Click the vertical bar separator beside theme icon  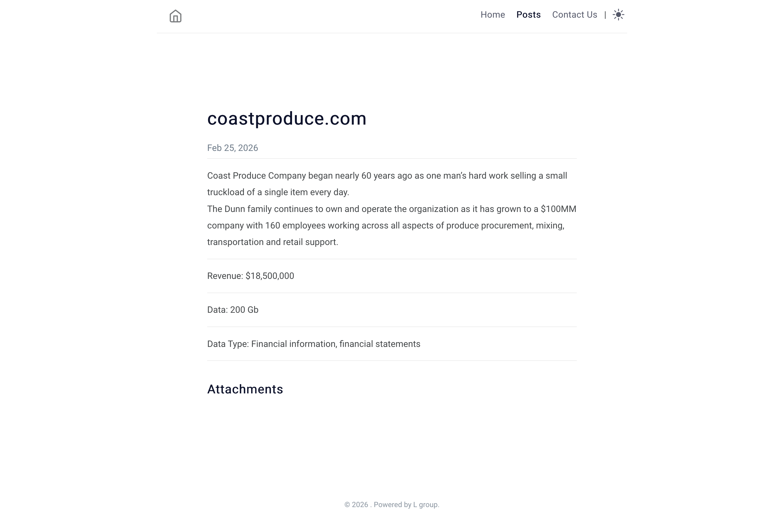pyautogui.click(x=605, y=15)
